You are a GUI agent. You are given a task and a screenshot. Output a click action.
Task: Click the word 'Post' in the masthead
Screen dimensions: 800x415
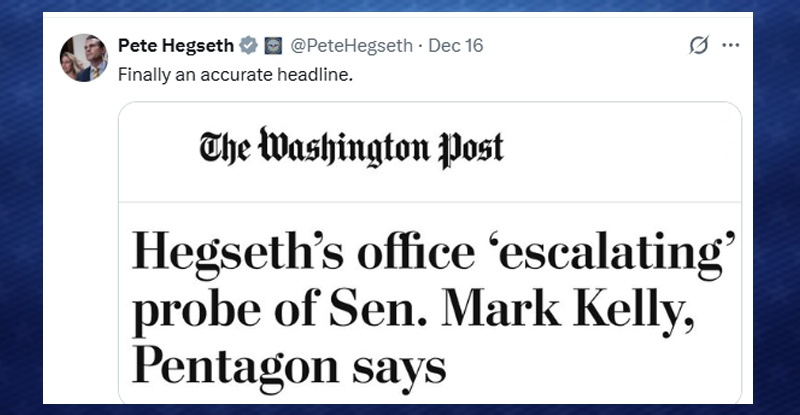tap(468, 147)
